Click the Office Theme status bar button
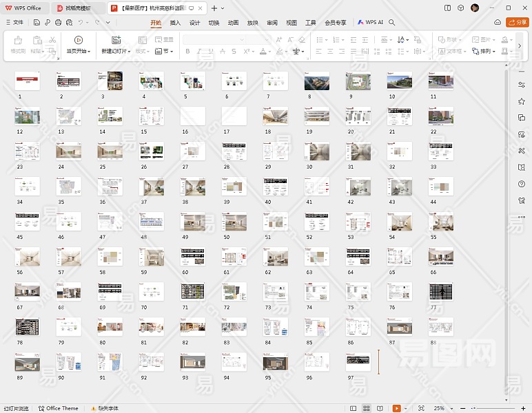This screenshot has height=413, width=532. [x=58, y=408]
